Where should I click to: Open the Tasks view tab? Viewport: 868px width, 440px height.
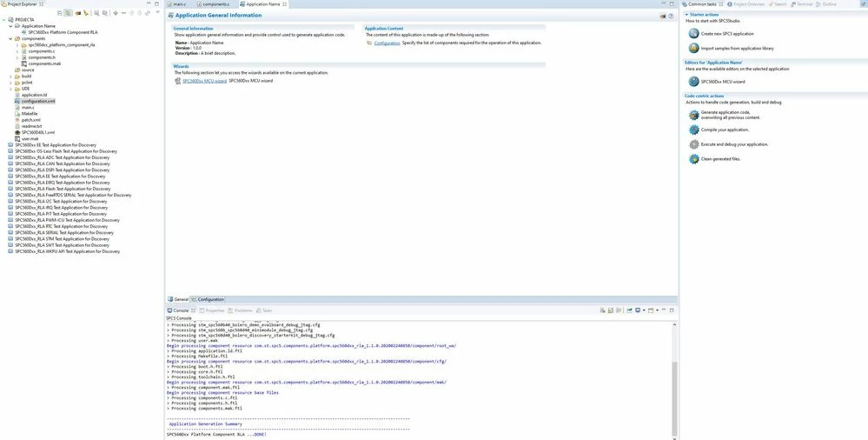tap(264, 310)
